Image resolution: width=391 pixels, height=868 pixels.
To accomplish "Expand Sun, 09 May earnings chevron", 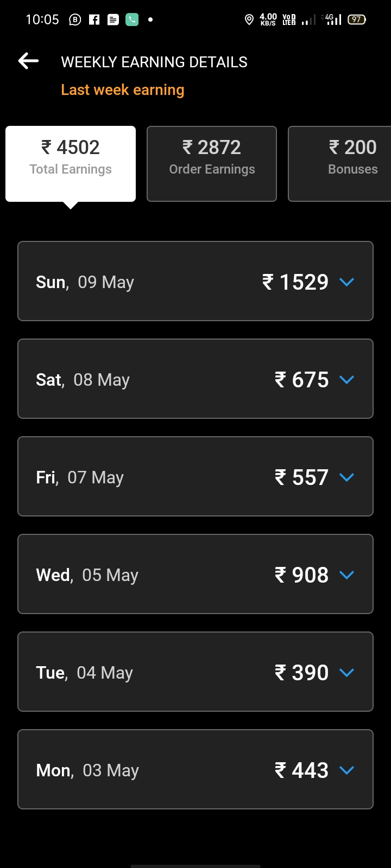I will point(346,282).
